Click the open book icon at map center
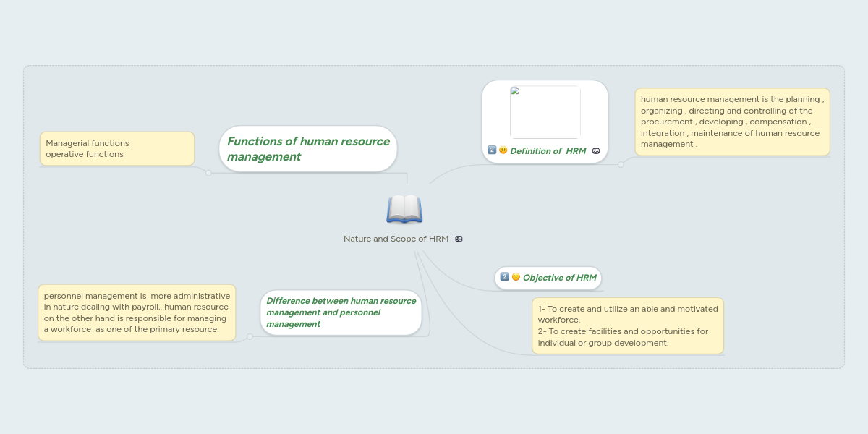The width and height of the screenshot is (868, 434). pos(404,209)
